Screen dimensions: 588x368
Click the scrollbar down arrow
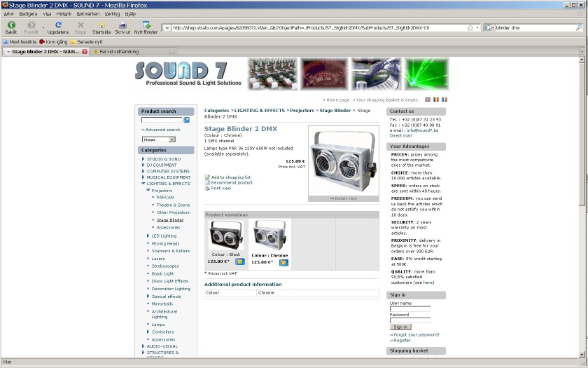pyautogui.click(x=582, y=355)
